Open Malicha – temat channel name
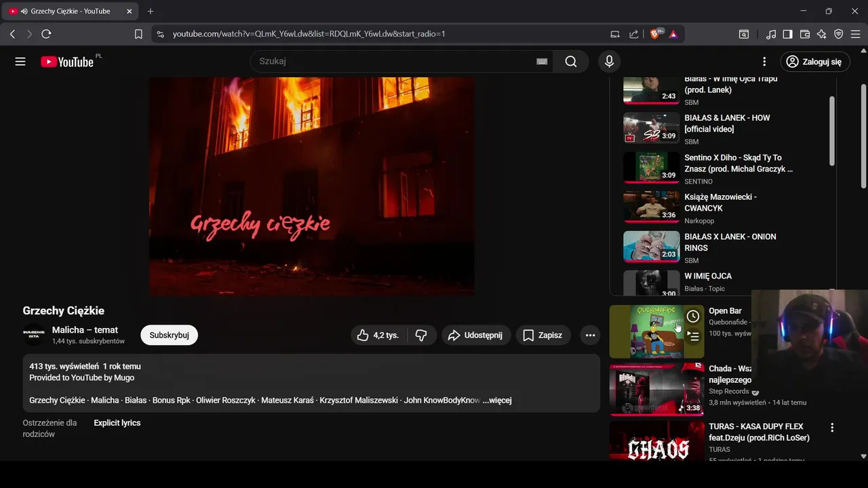Screen dimensions: 868x488 tap(85, 330)
